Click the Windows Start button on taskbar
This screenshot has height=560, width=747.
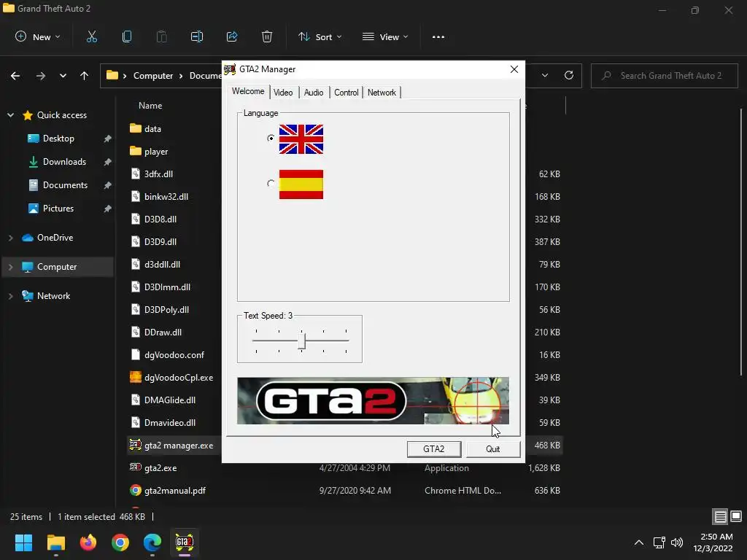tap(23, 542)
